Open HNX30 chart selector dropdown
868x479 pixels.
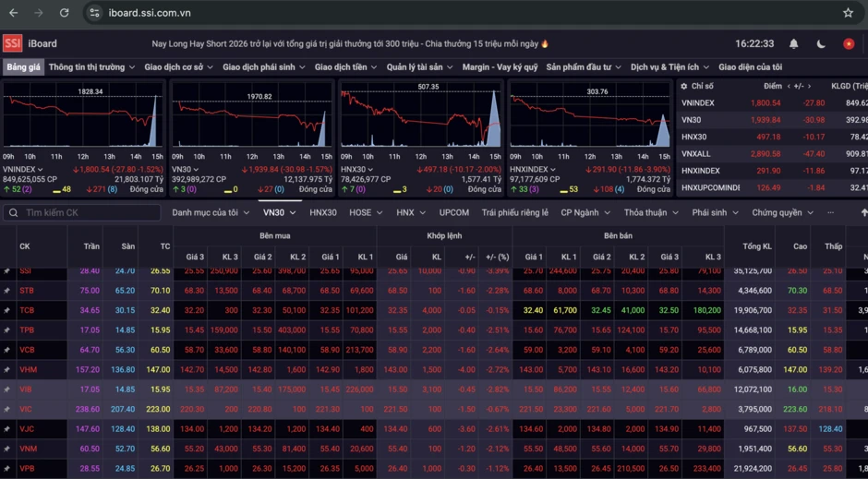(357, 169)
